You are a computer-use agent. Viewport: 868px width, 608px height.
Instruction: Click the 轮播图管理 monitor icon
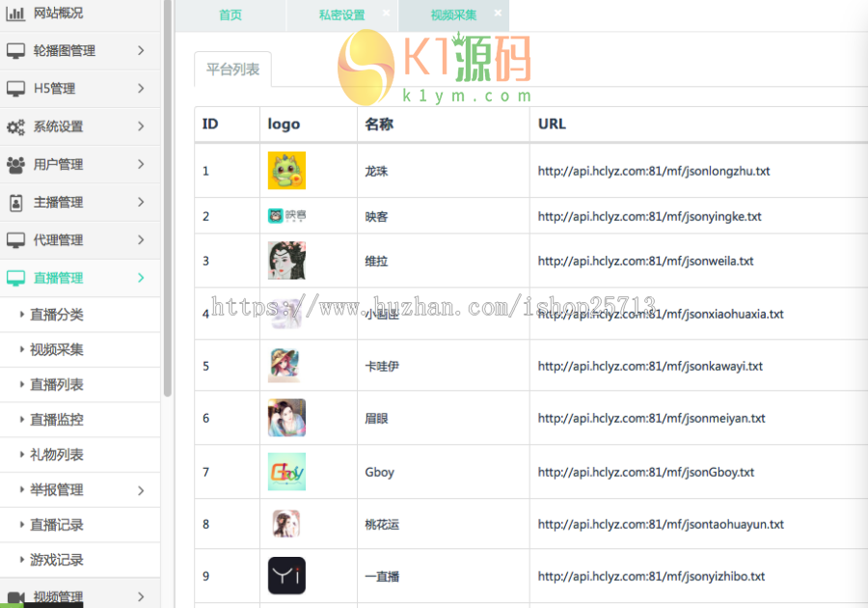15,51
